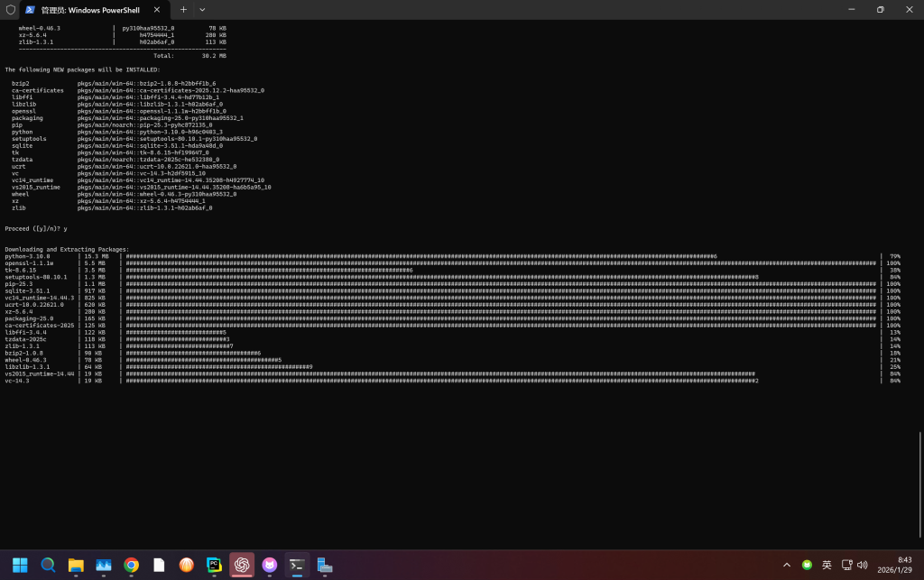Open new tab dropdown arrow

tap(202, 9)
